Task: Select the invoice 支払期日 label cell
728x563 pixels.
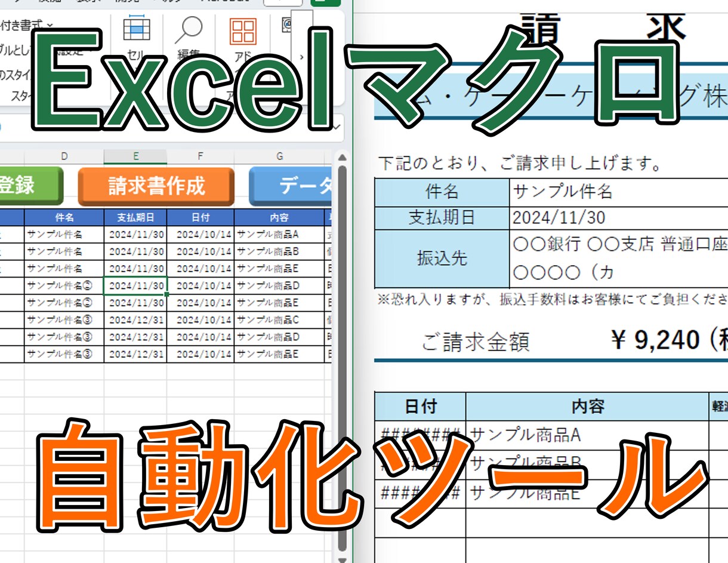Action: (442, 217)
